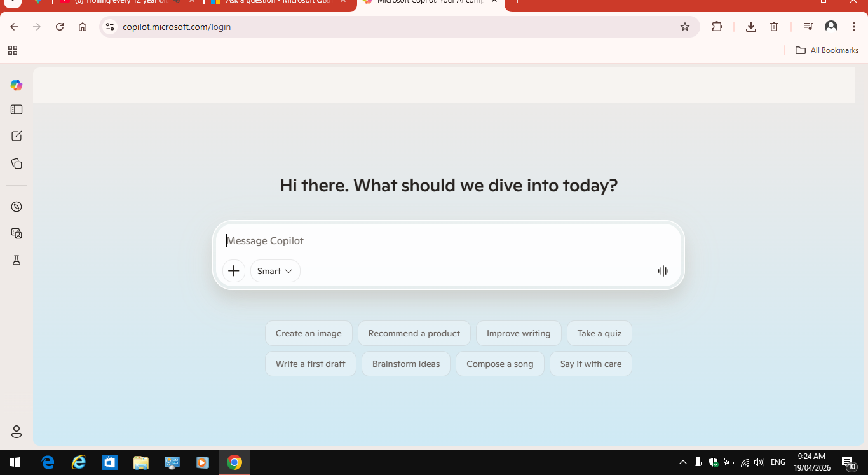Choose the Recommend a product suggestion

click(x=414, y=333)
